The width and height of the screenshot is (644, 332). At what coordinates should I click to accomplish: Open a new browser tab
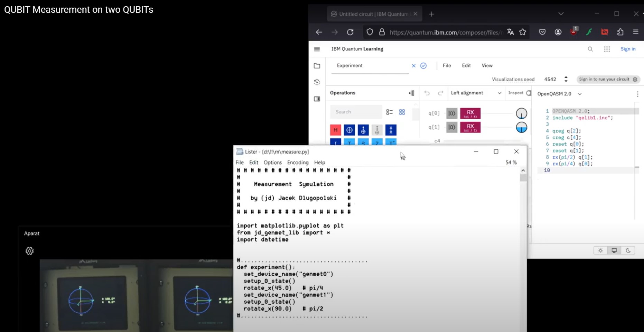pyautogui.click(x=431, y=14)
